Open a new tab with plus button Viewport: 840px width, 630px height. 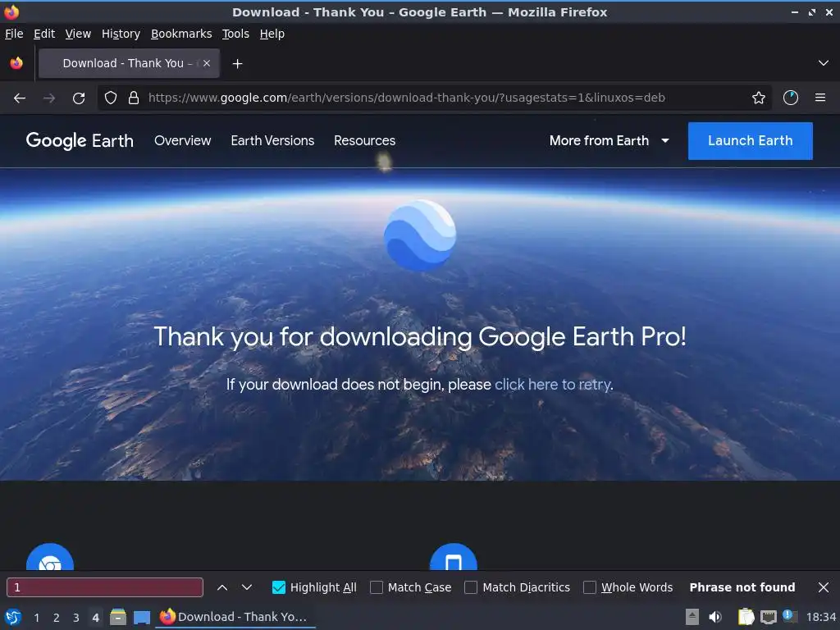click(237, 64)
